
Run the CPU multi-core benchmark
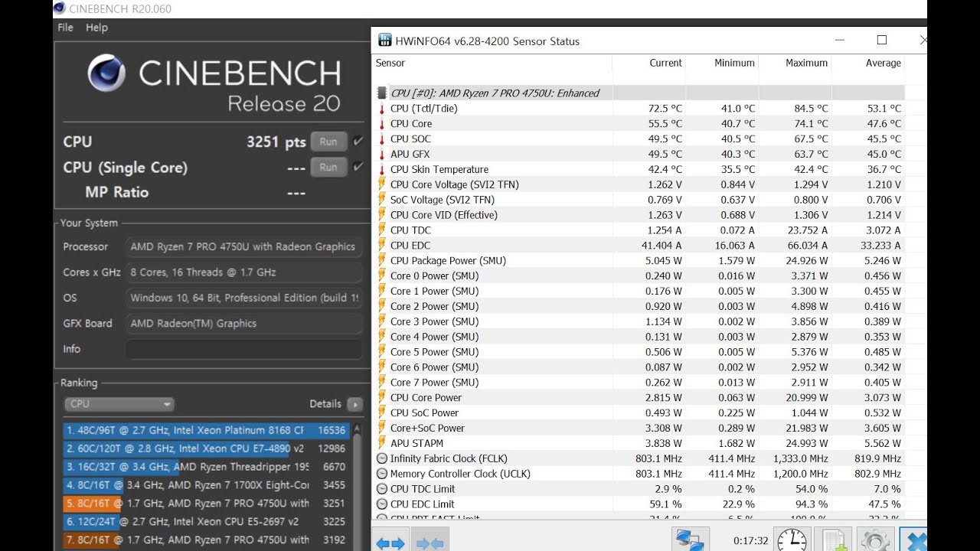tap(328, 142)
